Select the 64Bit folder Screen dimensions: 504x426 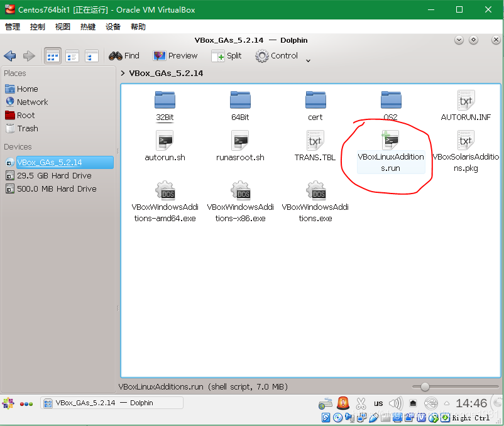(x=240, y=106)
